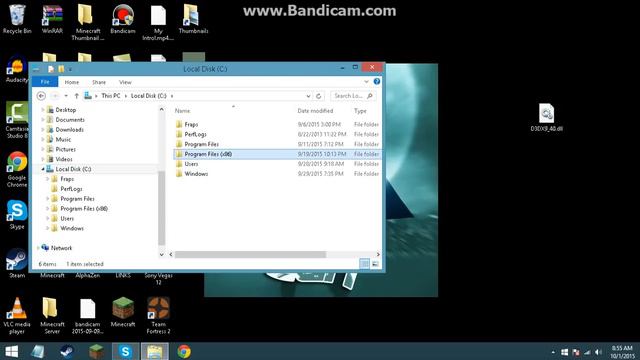Screen dimensions: 640x360
Task: Open Chrome from the taskbar
Action: pyautogui.click(x=184, y=351)
